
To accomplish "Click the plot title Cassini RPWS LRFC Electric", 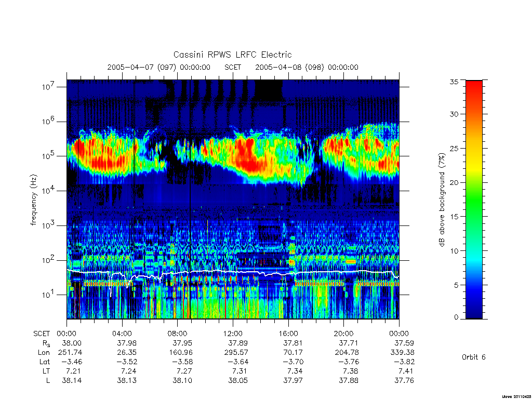I will click(232, 55).
